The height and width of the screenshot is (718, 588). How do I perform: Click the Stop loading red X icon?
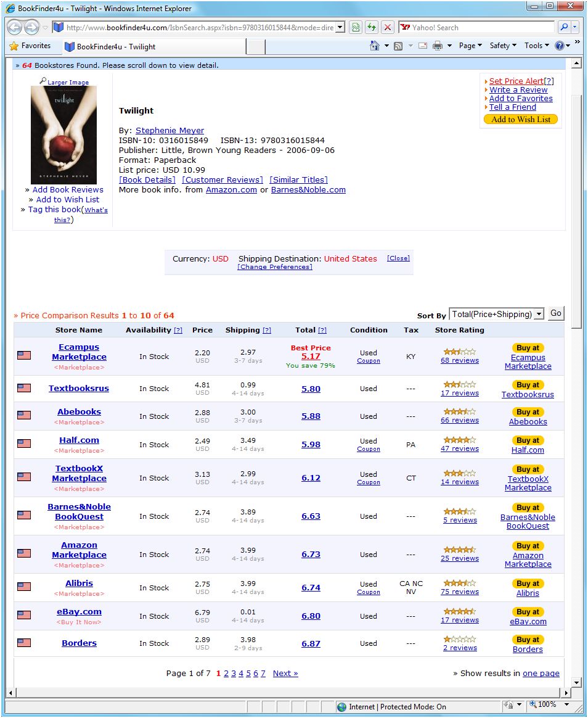[387, 28]
